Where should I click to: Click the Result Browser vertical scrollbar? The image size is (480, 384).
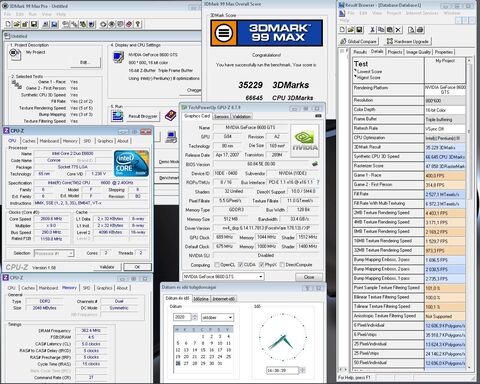[x=469, y=213]
